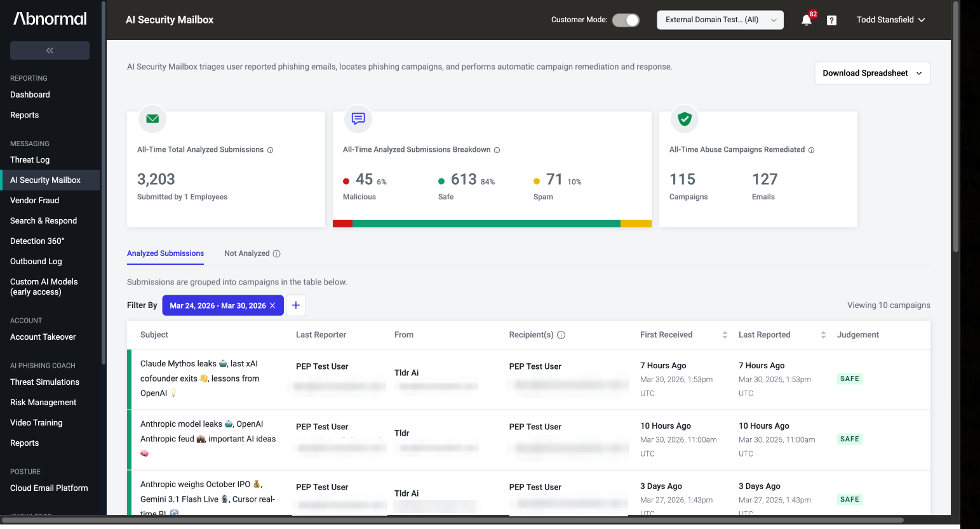Screen dimensions: 980x529
Task: Open Reports under Reporting section
Action: 24,115
